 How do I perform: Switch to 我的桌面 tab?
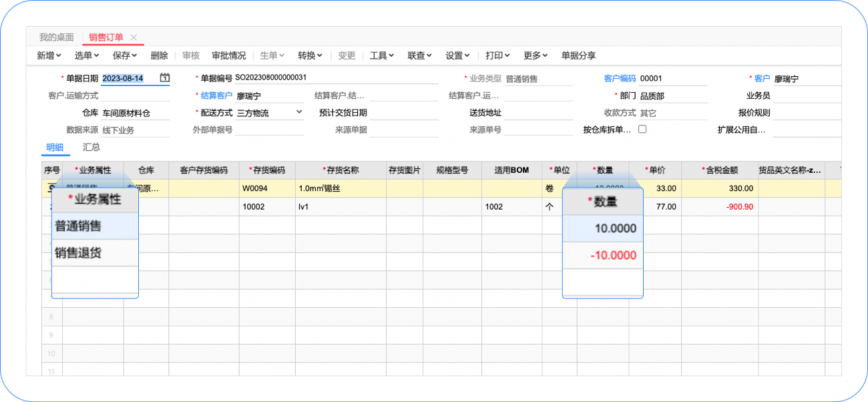pyautogui.click(x=56, y=37)
